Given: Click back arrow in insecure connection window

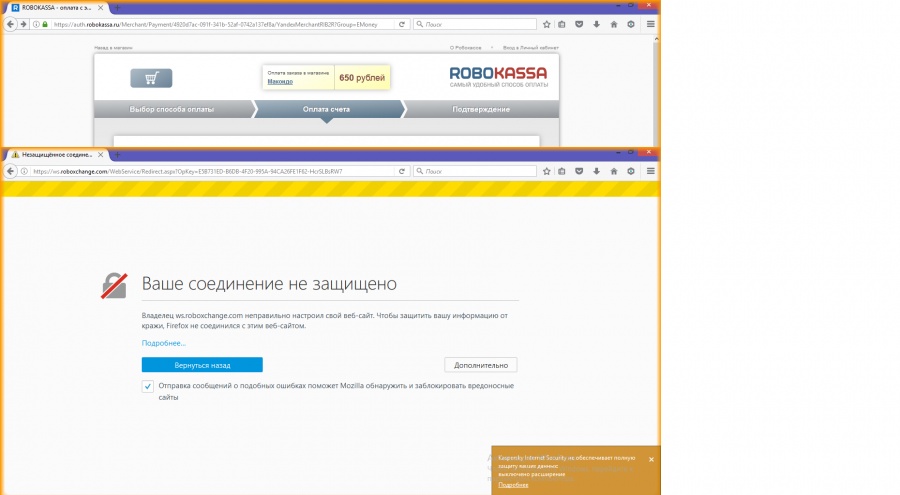Looking at the screenshot, I should coord(10,171).
